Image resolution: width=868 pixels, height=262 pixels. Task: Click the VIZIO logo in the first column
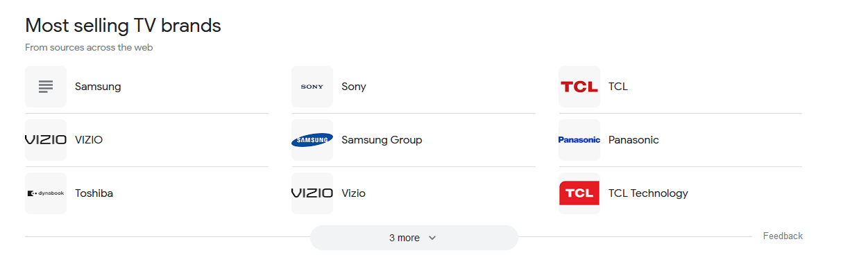[46, 140]
